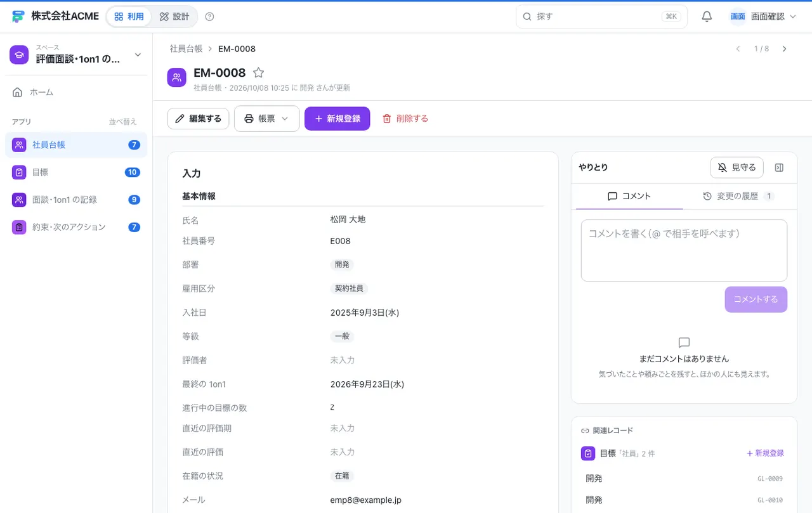The width and height of the screenshot is (812, 513).
Task: Click the 在籍 status tag
Action: 343,476
